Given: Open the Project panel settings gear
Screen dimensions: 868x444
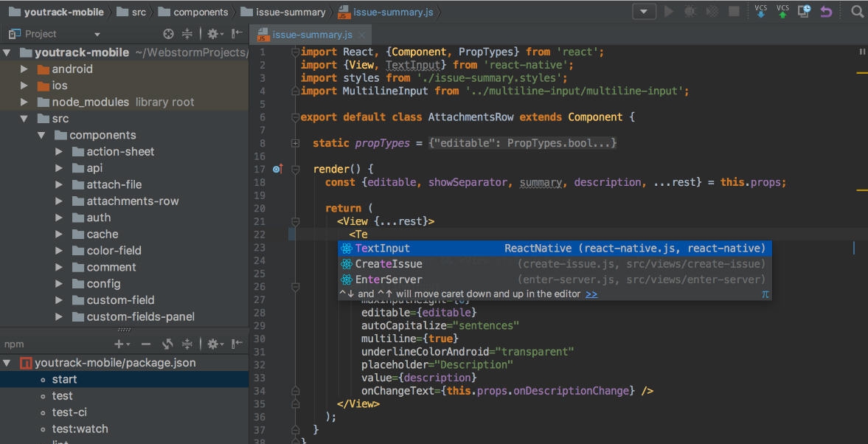Looking at the screenshot, I should (x=213, y=32).
